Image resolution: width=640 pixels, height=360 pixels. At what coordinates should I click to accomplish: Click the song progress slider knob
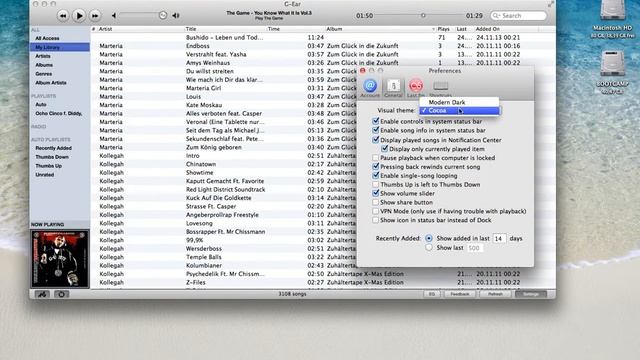point(423,16)
